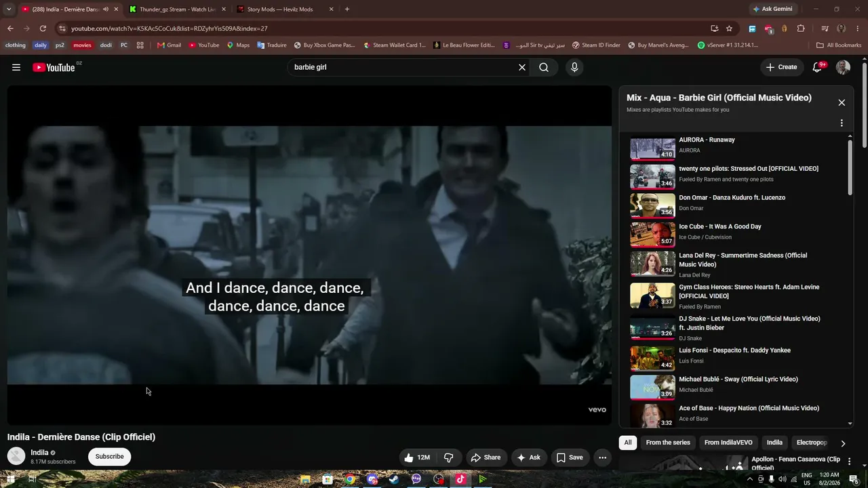This screenshot has width=868, height=488.
Task: Subscribe to the Indila channel
Action: (109, 457)
